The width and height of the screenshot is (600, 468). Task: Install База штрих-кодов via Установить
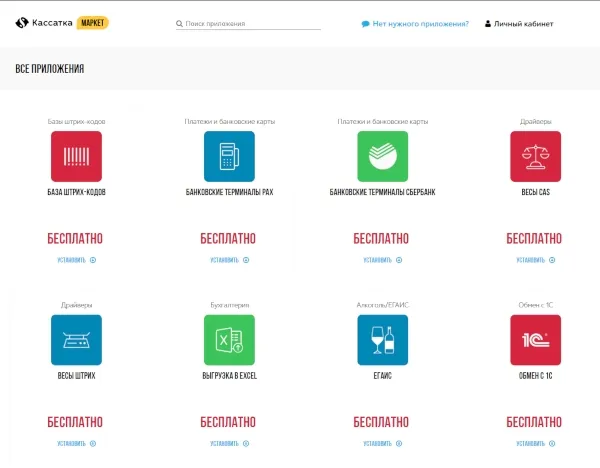(77, 260)
